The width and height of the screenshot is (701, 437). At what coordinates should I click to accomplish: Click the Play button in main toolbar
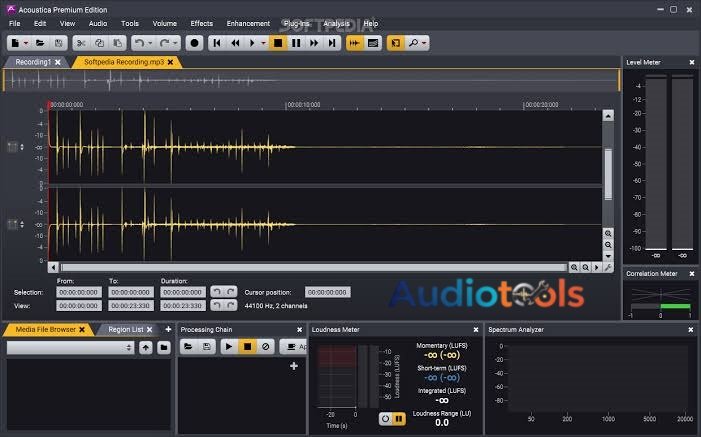click(x=252, y=43)
